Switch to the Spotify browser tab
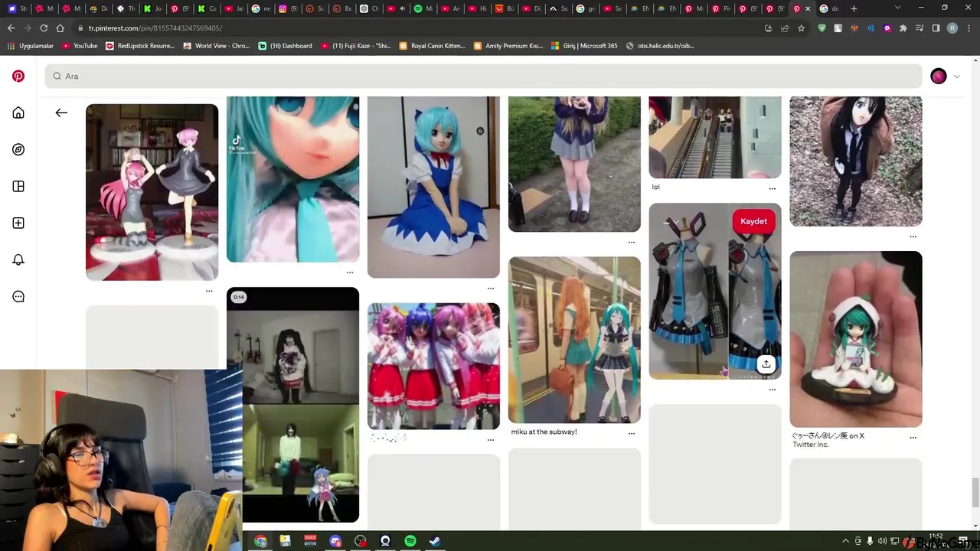Screen dimensions: 980x551 coord(422,8)
